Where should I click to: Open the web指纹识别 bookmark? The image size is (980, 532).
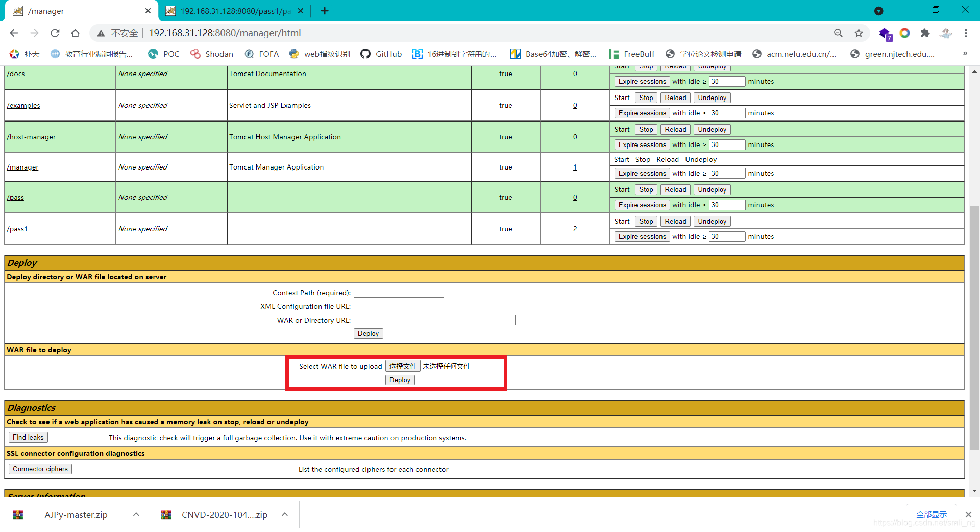320,54
